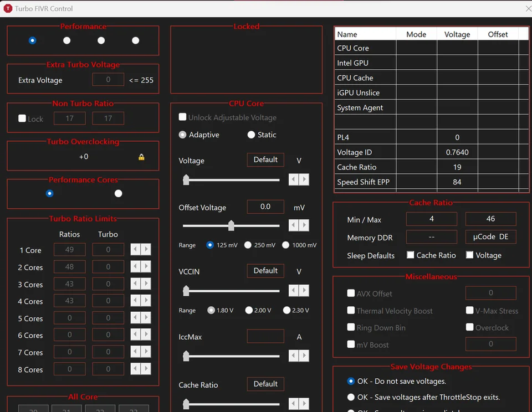Select second Performance profile radio button
Image resolution: width=532 pixels, height=412 pixels.
(x=67, y=40)
